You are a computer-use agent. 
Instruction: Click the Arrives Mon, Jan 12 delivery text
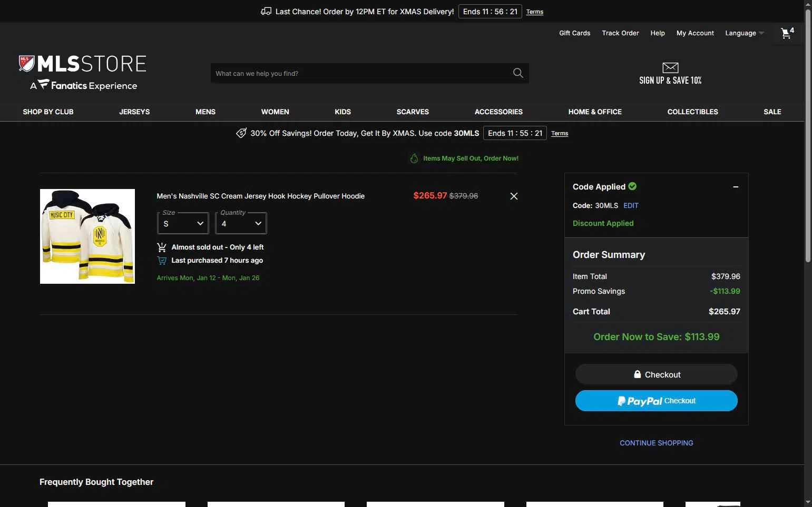pos(208,278)
